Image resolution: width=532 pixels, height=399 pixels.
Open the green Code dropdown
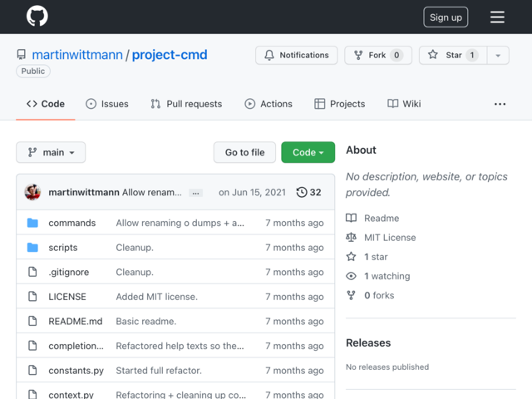(x=308, y=152)
